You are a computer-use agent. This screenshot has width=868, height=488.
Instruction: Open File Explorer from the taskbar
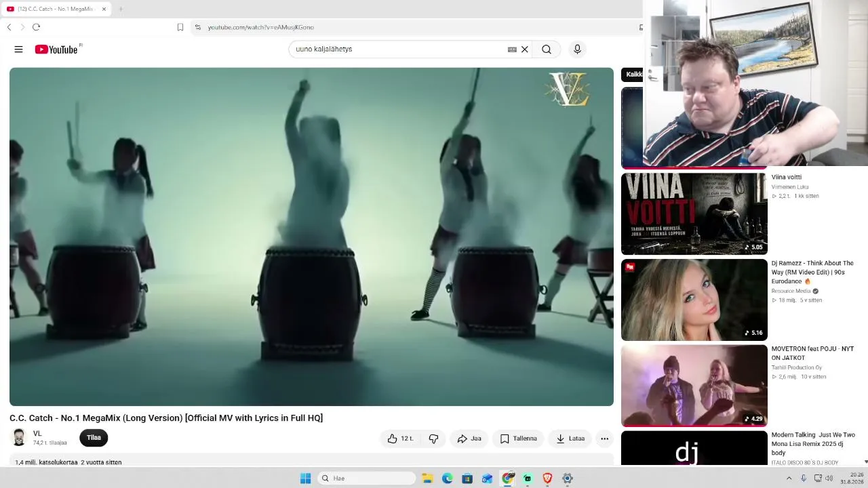click(x=427, y=479)
